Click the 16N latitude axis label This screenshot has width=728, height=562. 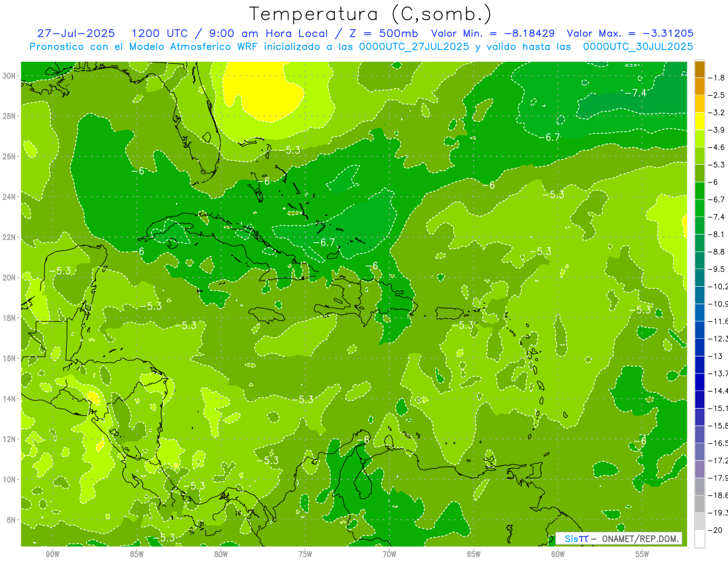click(10, 358)
